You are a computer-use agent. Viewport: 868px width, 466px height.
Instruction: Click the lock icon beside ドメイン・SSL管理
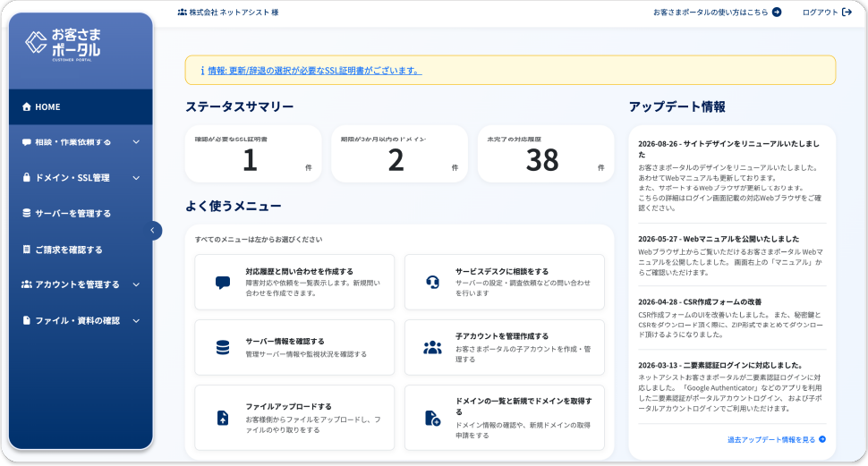[x=26, y=178]
